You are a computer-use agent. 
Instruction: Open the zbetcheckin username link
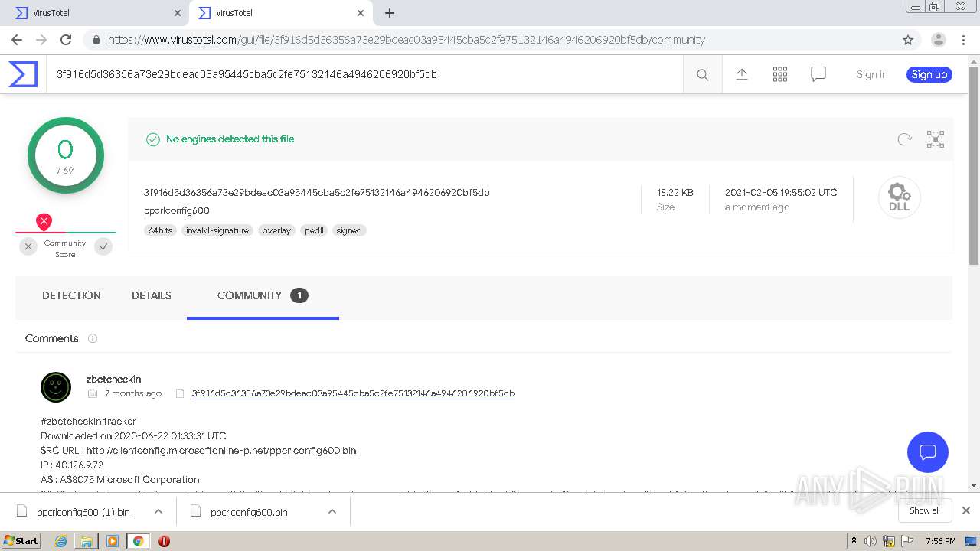point(113,379)
